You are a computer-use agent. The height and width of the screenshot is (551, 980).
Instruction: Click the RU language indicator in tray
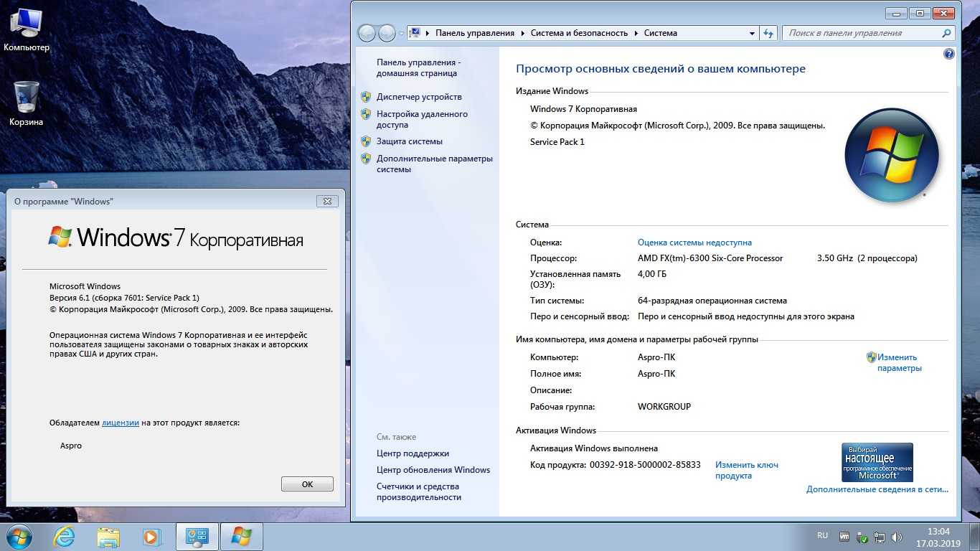tap(822, 536)
